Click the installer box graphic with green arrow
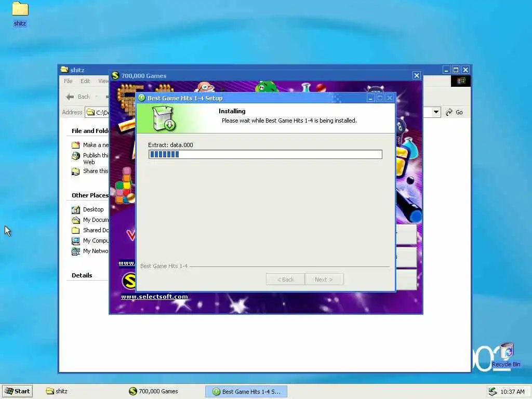 (164, 118)
